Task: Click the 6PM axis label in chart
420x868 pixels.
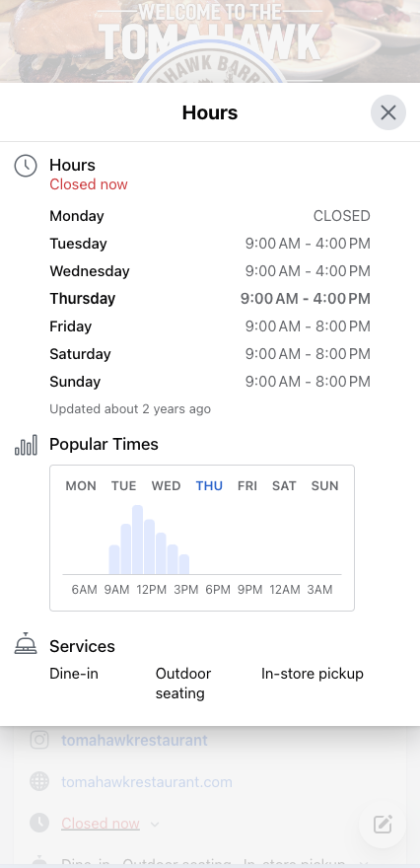Action: click(218, 590)
